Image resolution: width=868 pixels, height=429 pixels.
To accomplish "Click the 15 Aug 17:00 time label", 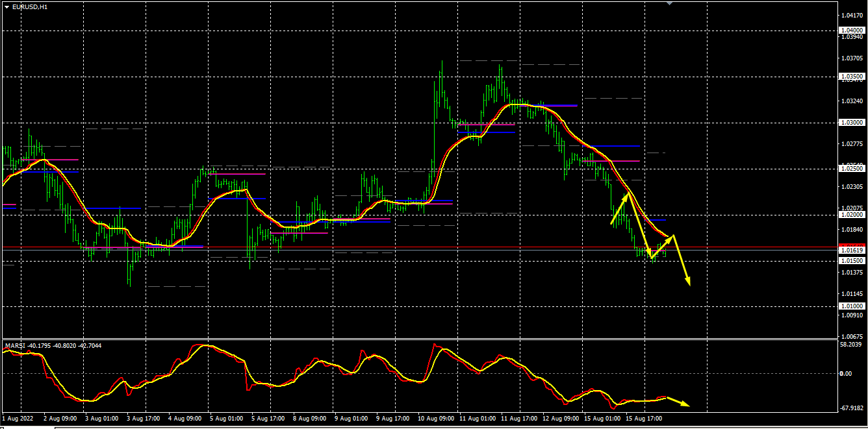I will pos(643,419).
